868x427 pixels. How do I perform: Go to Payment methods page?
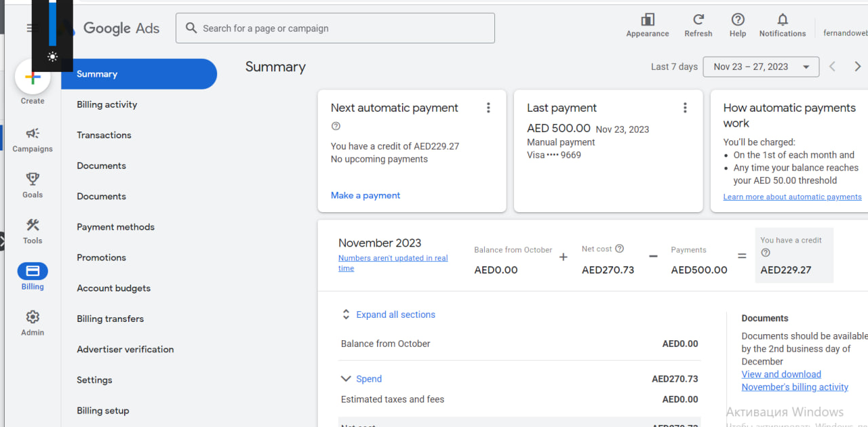(116, 227)
